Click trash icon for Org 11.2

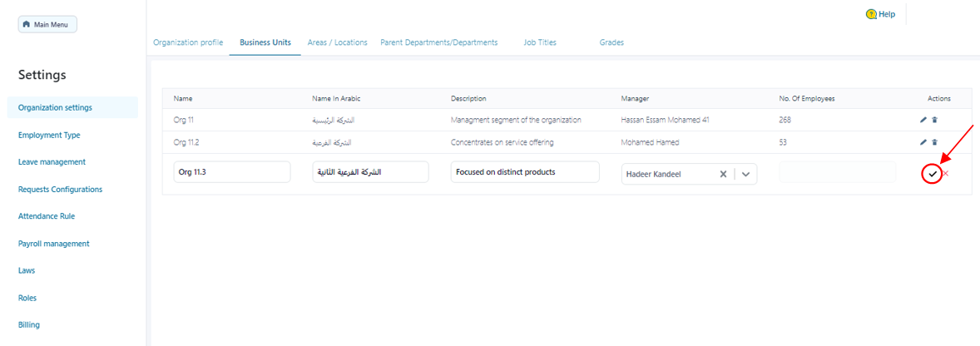934,142
